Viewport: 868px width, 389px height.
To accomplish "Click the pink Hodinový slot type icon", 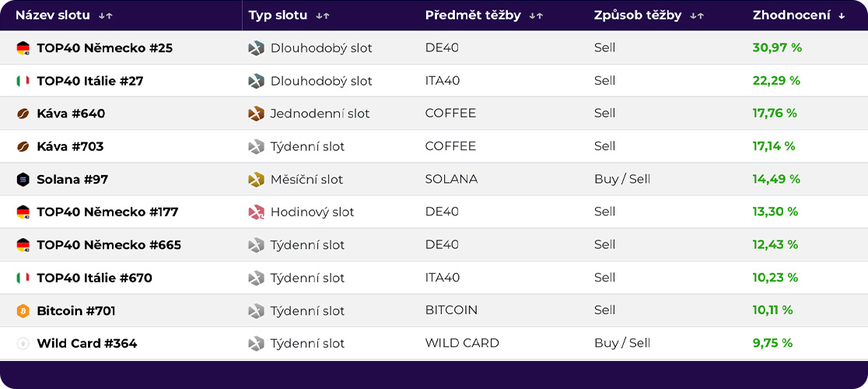I will [x=256, y=212].
